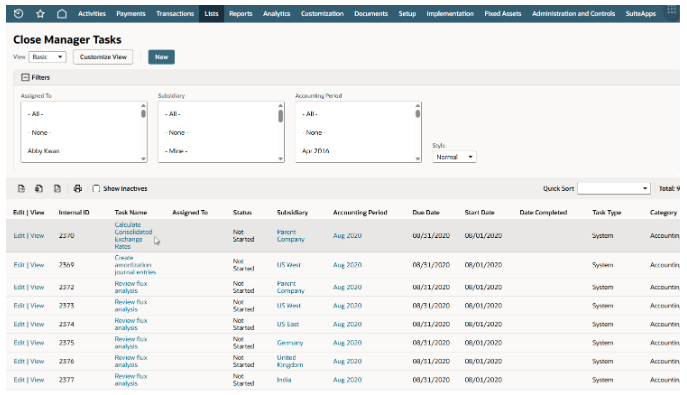687x395 pixels.
Task: Click the Assigned To list scroll-down arrow
Action: pyautogui.click(x=143, y=159)
